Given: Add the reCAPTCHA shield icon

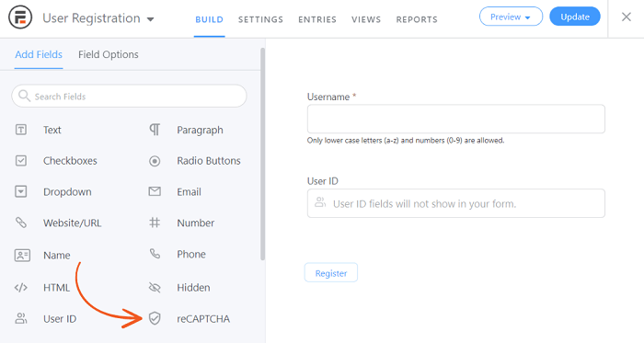Looking at the screenshot, I should 155,318.
